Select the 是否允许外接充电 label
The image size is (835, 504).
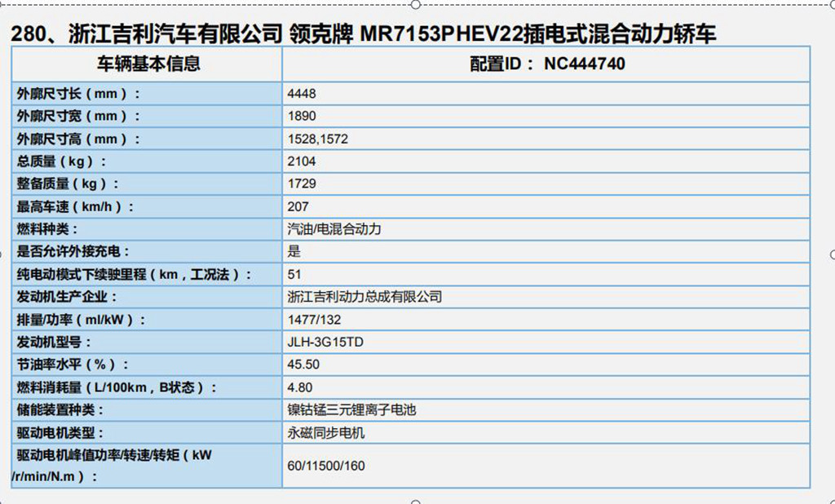73,251
